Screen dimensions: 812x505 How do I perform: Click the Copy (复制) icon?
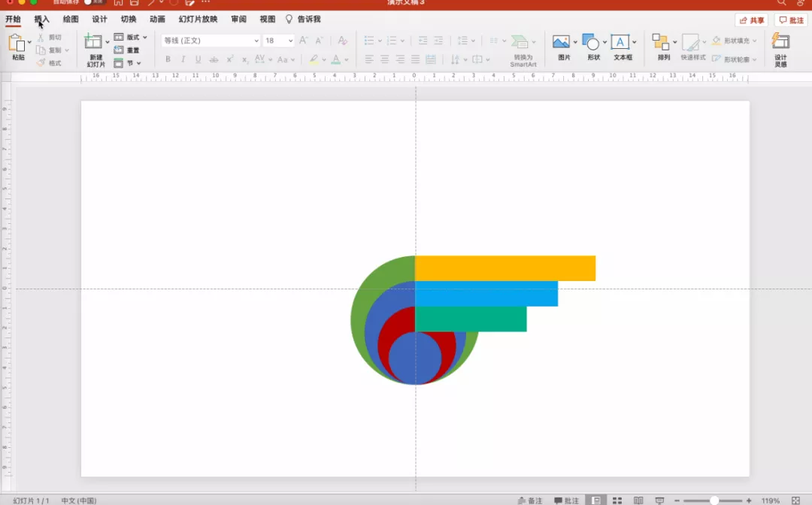[x=41, y=50]
